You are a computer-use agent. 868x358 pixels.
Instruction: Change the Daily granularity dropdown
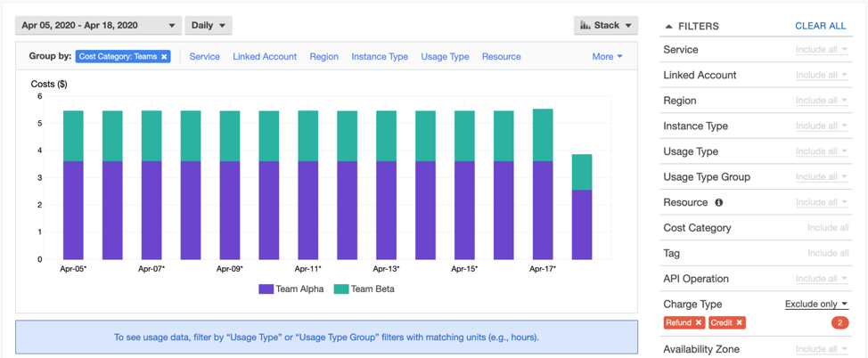click(209, 25)
